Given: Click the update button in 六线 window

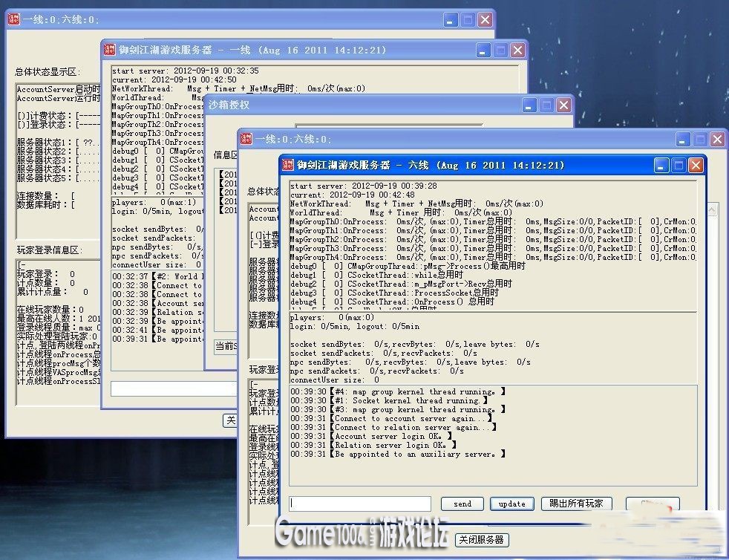Looking at the screenshot, I should pyautogui.click(x=512, y=504).
